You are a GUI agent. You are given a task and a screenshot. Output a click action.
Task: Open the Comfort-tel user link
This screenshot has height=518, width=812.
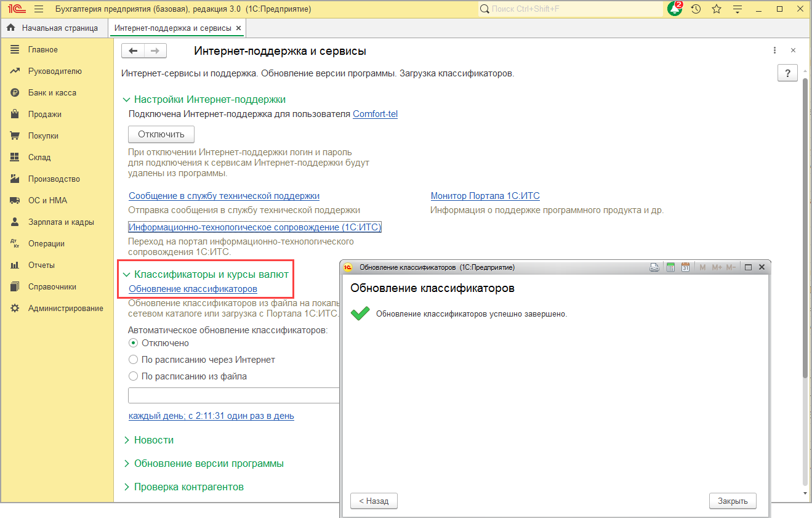[x=375, y=114]
